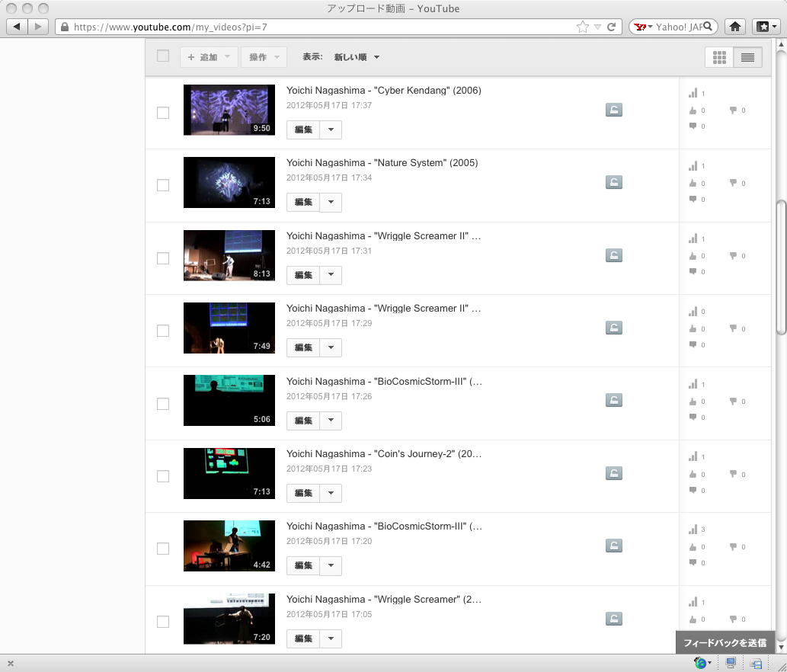The image size is (787, 672).
Task: Select the Cyber Kendang video checkbox
Action: click(x=163, y=113)
